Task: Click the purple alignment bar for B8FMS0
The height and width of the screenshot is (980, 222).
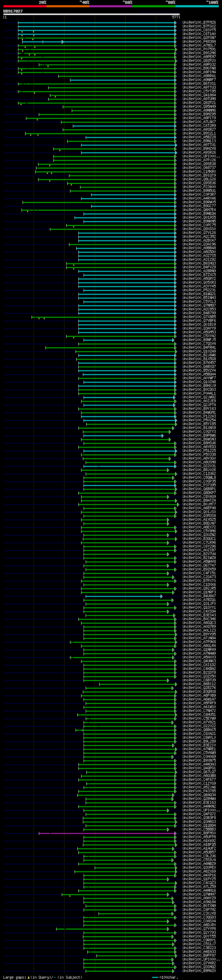Action: (108, 833)
